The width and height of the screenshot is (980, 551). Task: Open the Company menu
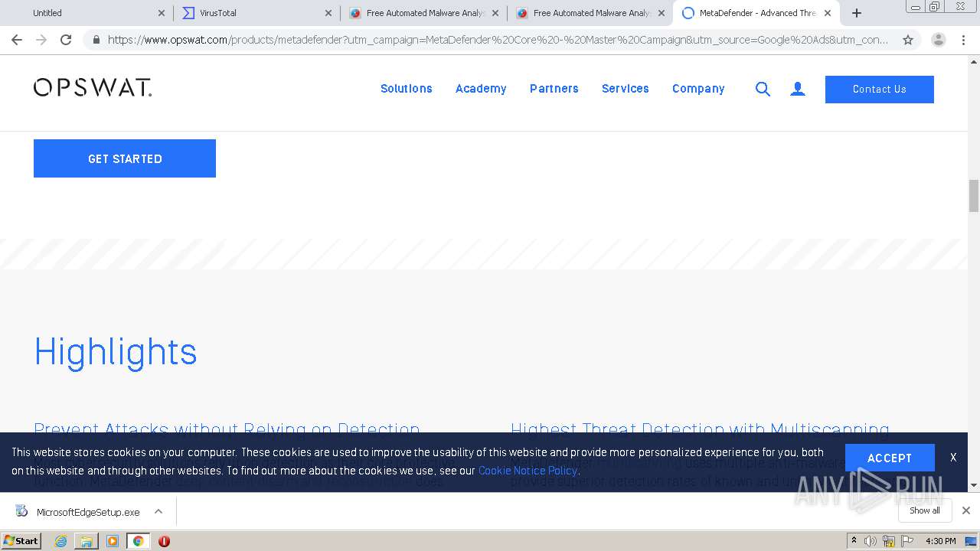(698, 89)
